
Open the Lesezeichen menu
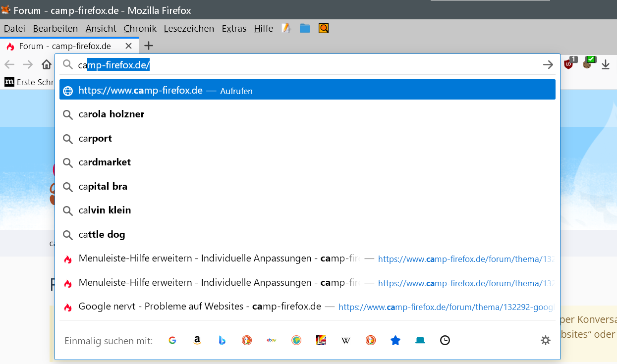click(189, 28)
